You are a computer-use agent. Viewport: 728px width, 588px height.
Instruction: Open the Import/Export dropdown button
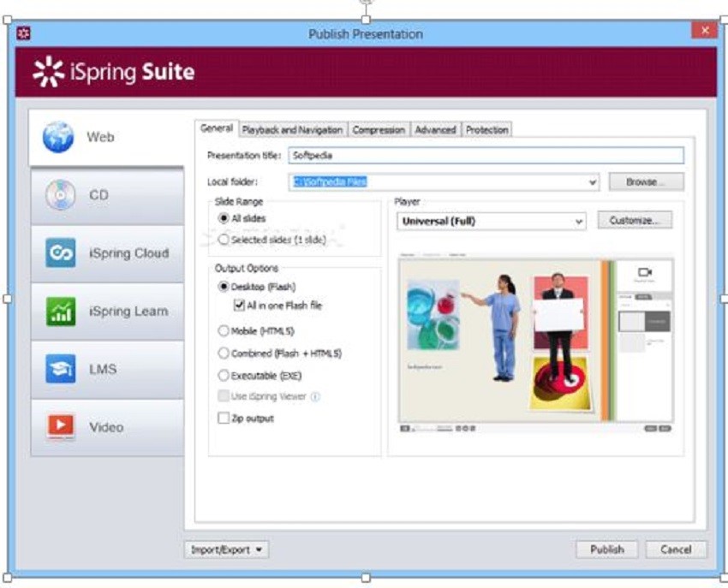[227, 550]
